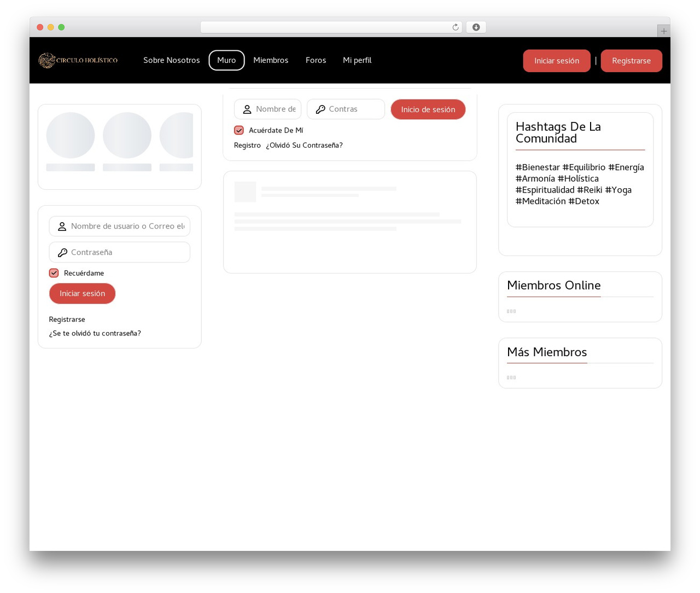700x593 pixels.
Task: Follow the ¿Olvidó Su Contraseña? link
Action: [x=304, y=145]
